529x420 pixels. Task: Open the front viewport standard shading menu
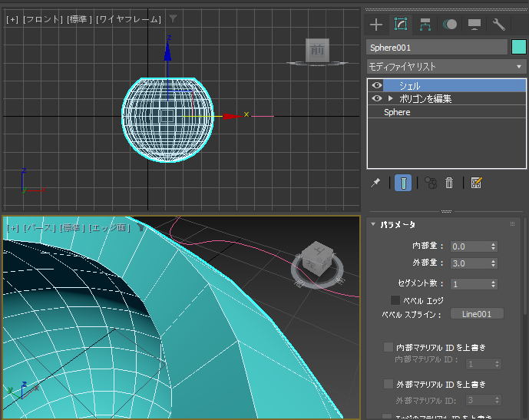click(x=79, y=19)
